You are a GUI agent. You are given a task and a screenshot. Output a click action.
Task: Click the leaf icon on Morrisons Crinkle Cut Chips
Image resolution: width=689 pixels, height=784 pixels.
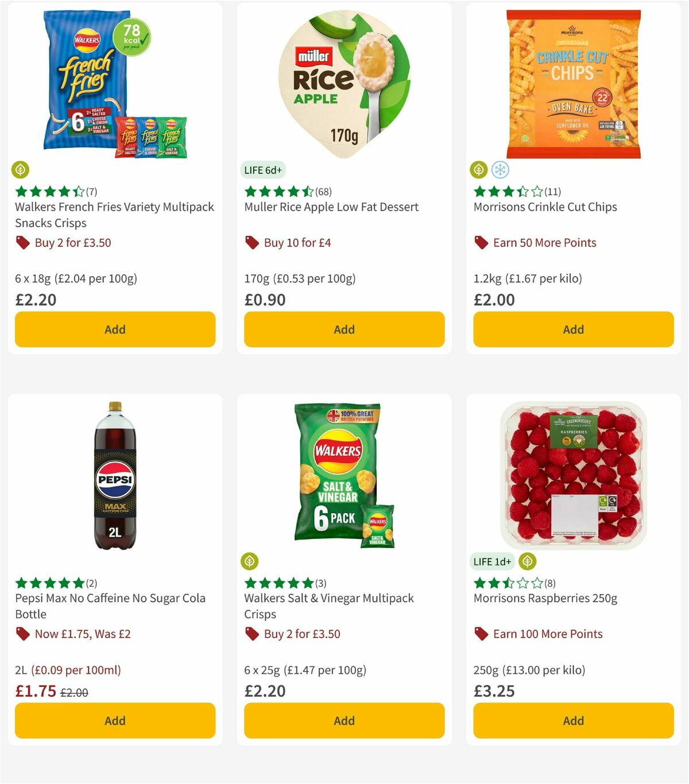pyautogui.click(x=480, y=170)
